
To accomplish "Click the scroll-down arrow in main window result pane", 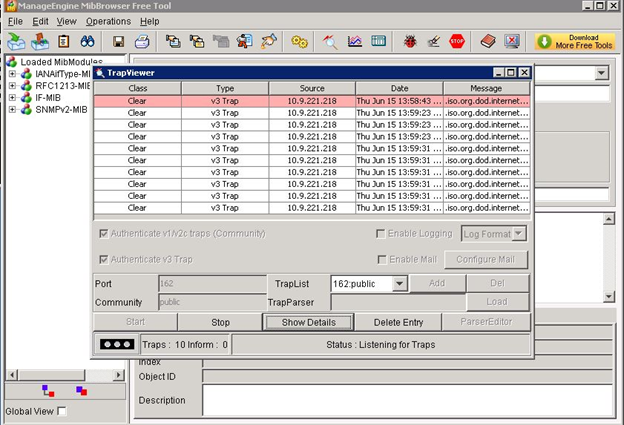I will pyautogui.click(x=608, y=296).
